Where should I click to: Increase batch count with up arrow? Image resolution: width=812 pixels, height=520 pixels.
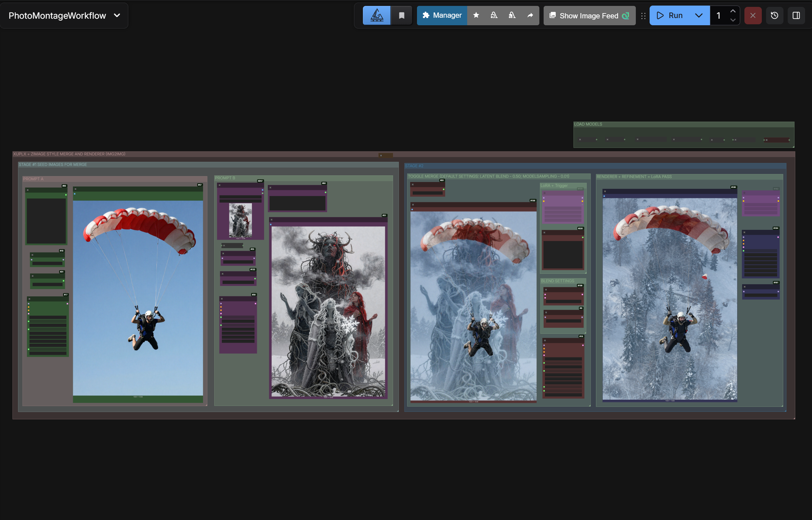[x=733, y=11]
